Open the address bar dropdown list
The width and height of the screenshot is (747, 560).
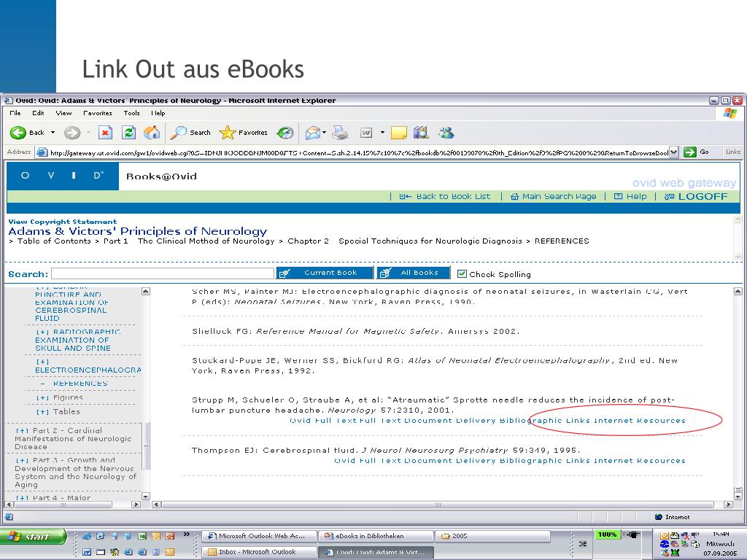point(673,152)
